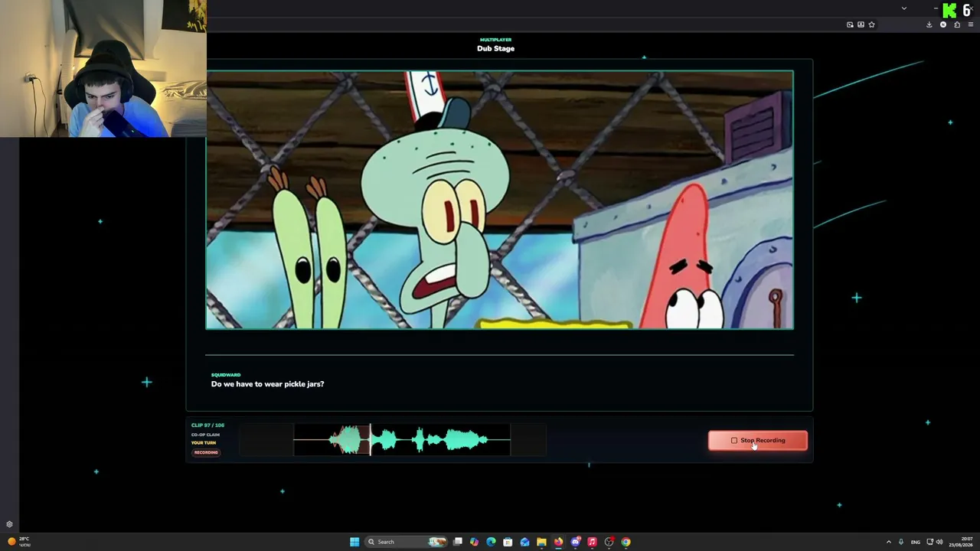Open Microsoft Edge from the taskbar
980x551 pixels.
(491, 542)
